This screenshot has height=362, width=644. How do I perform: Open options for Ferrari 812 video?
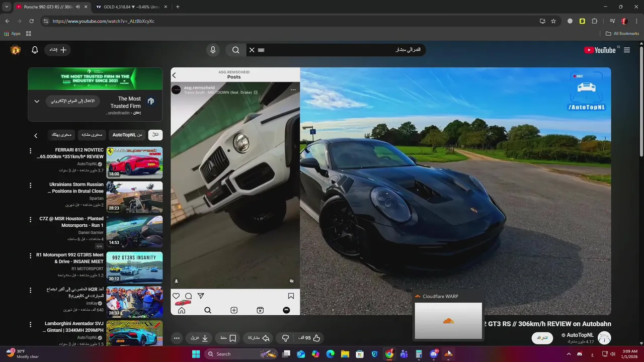pos(30,151)
